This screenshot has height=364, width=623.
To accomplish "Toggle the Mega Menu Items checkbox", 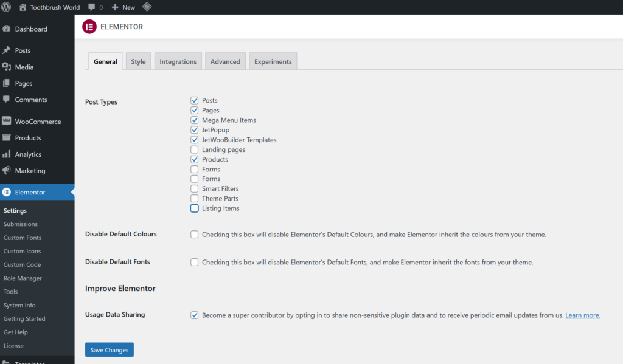I will pos(194,120).
